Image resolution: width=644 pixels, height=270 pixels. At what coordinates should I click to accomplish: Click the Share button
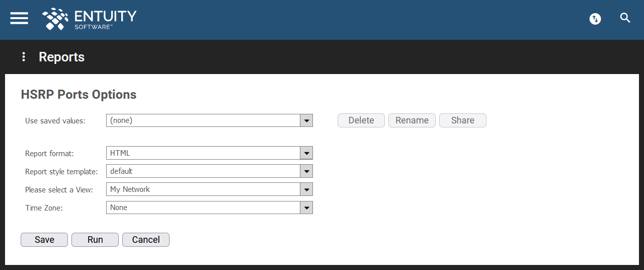[x=463, y=120]
